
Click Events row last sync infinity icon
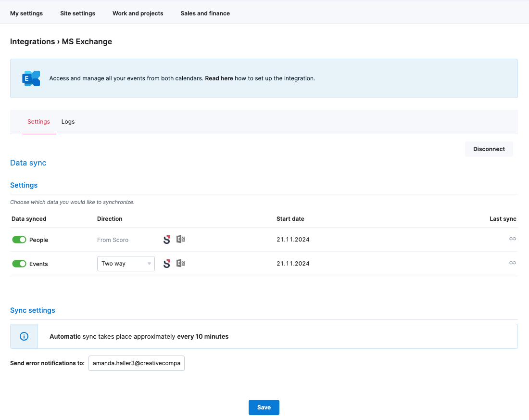pos(513,263)
